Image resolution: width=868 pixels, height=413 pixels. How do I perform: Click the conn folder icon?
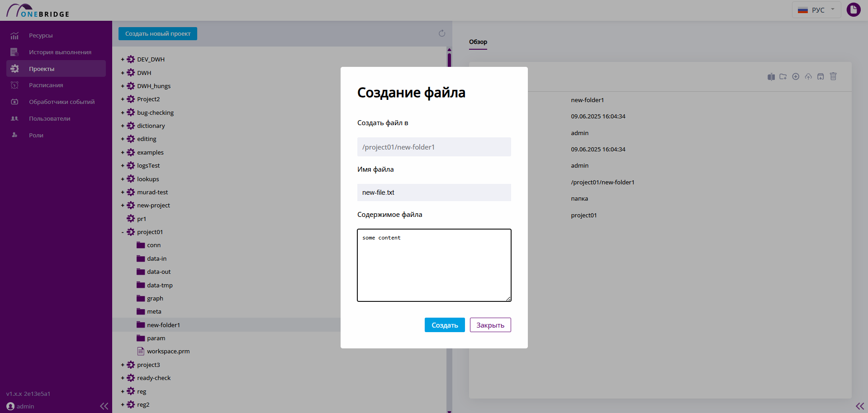[141, 245]
